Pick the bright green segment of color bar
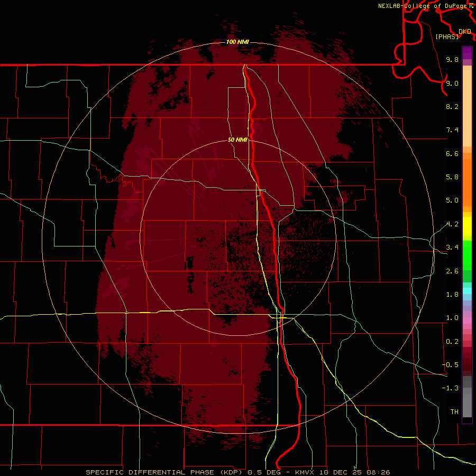Image resolution: width=476 pixels, height=476 pixels. (467, 255)
